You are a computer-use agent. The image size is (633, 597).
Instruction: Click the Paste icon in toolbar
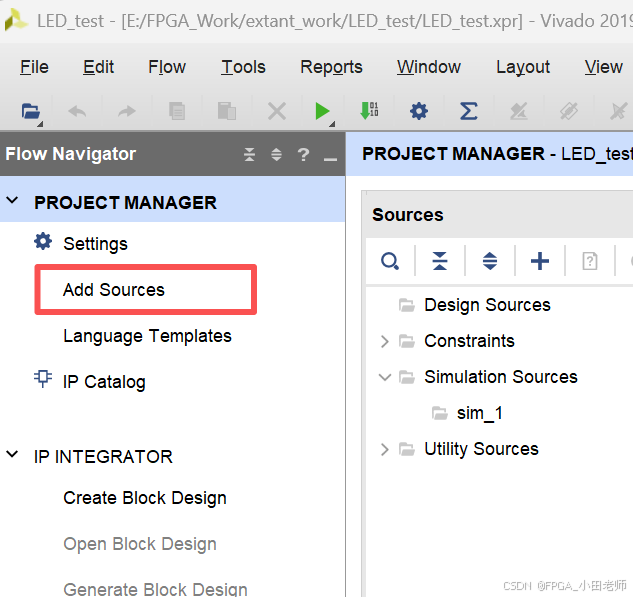[227, 111]
